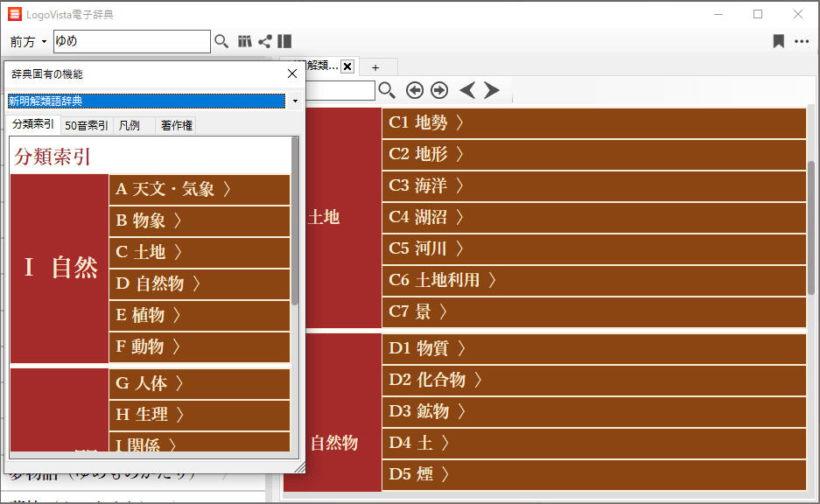Image resolution: width=820 pixels, height=504 pixels.
Task: Click the main search magnifier icon
Action: coord(221,41)
